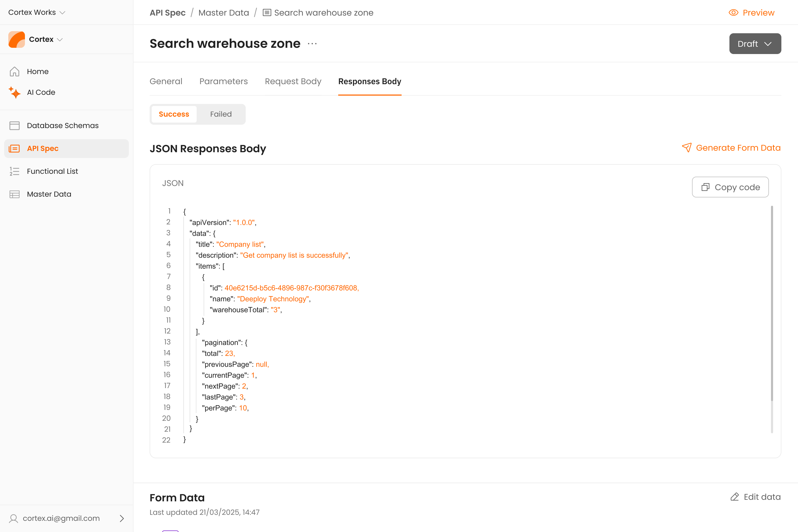
Task: Expand the cortex.ai@gmail.com account chevron
Action: point(122,518)
